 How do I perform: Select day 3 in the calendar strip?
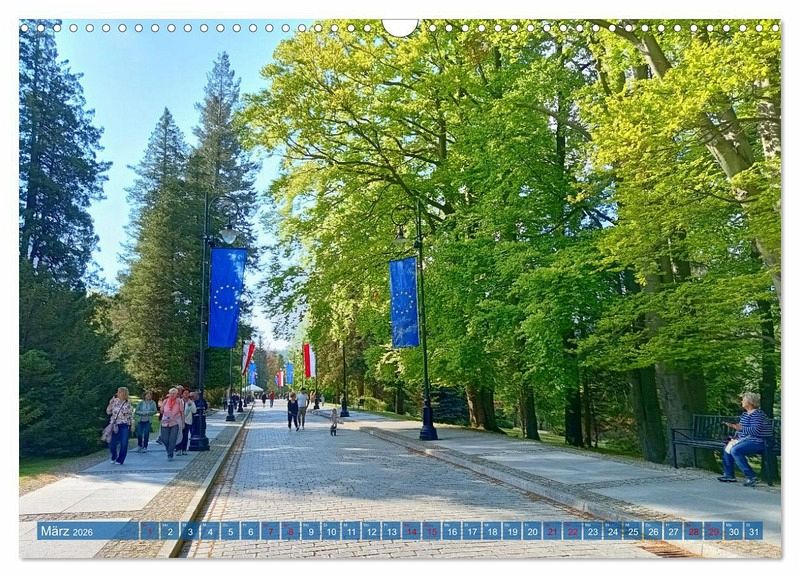(189, 531)
